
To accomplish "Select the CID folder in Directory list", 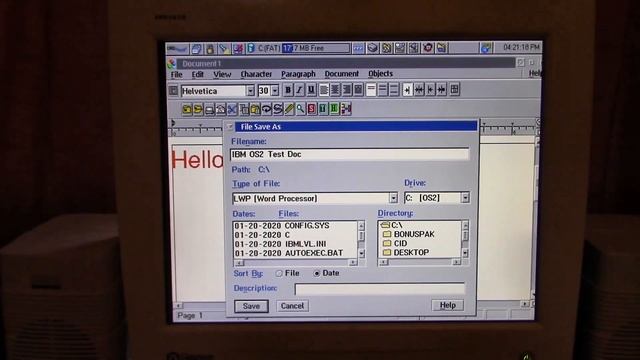I will tap(395, 243).
